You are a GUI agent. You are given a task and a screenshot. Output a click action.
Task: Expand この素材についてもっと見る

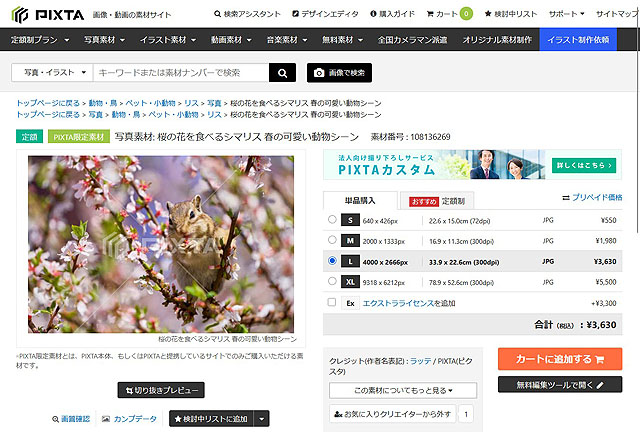pyautogui.click(x=402, y=390)
